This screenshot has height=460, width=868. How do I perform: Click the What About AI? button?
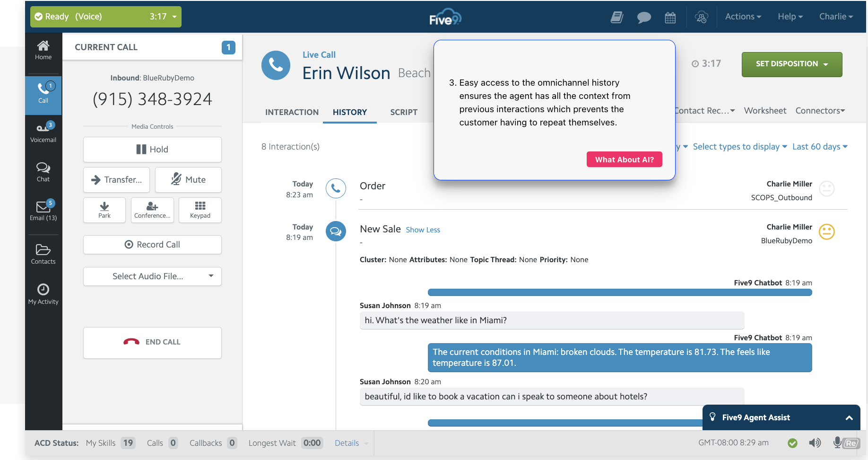(625, 159)
